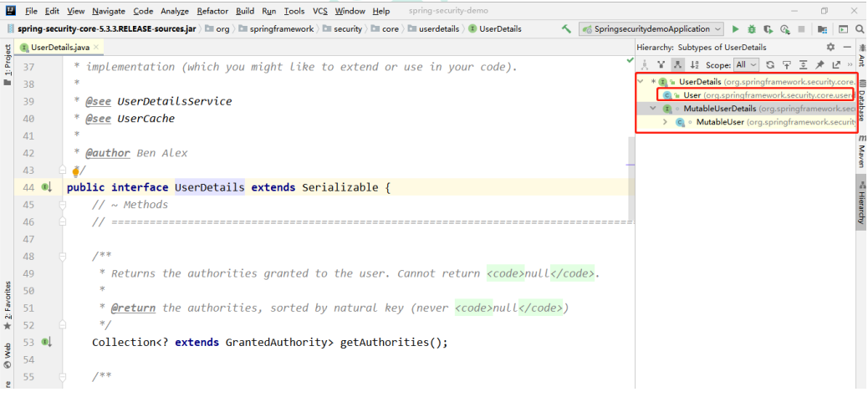Click the yellow intention lightbulb icon
868x397 pixels.
pos(76,172)
